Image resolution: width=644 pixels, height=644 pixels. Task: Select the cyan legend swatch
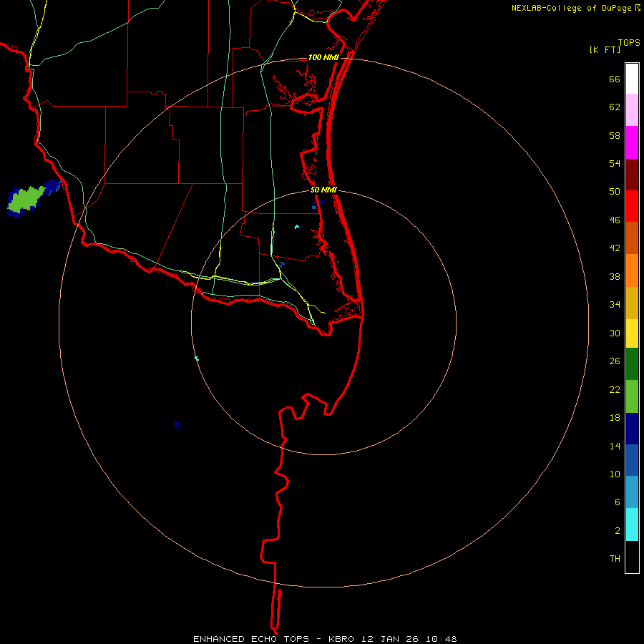coord(632,525)
